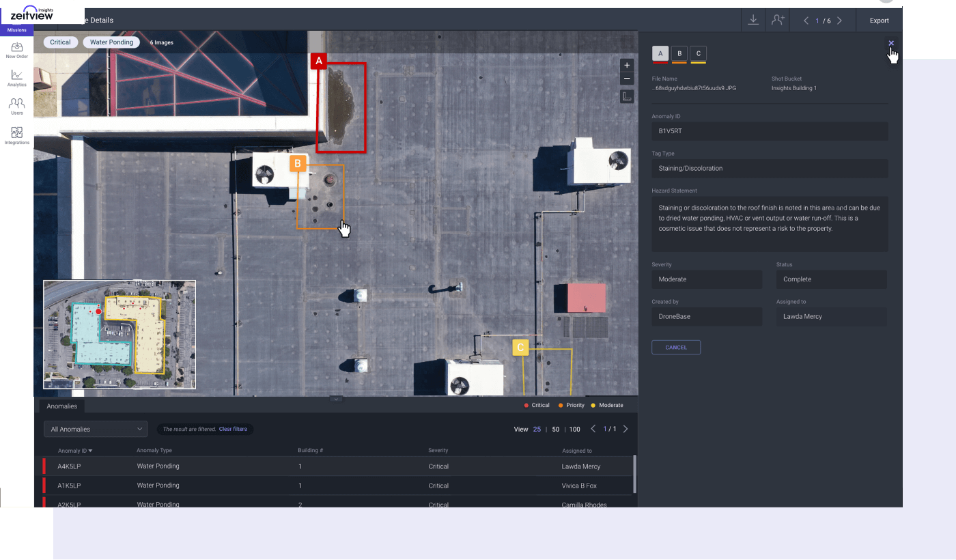The image size is (956, 560).
Task: Select the Anomalies tab
Action: (61, 406)
